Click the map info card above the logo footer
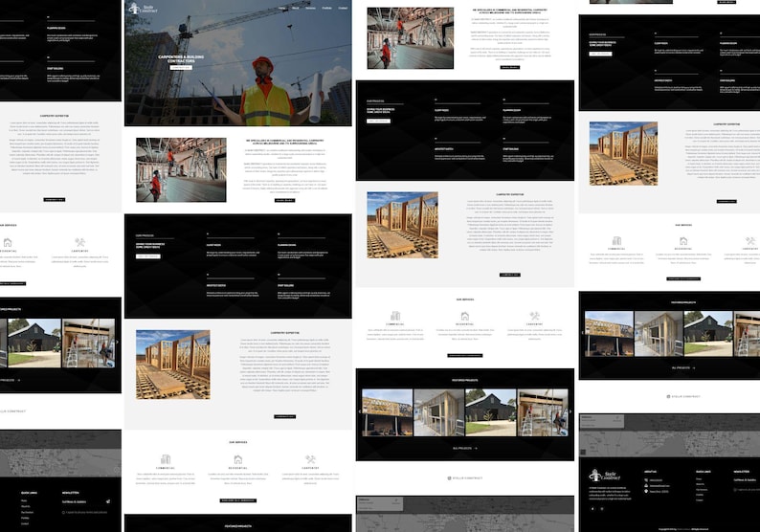This screenshot has width=760, height=532. (601, 422)
